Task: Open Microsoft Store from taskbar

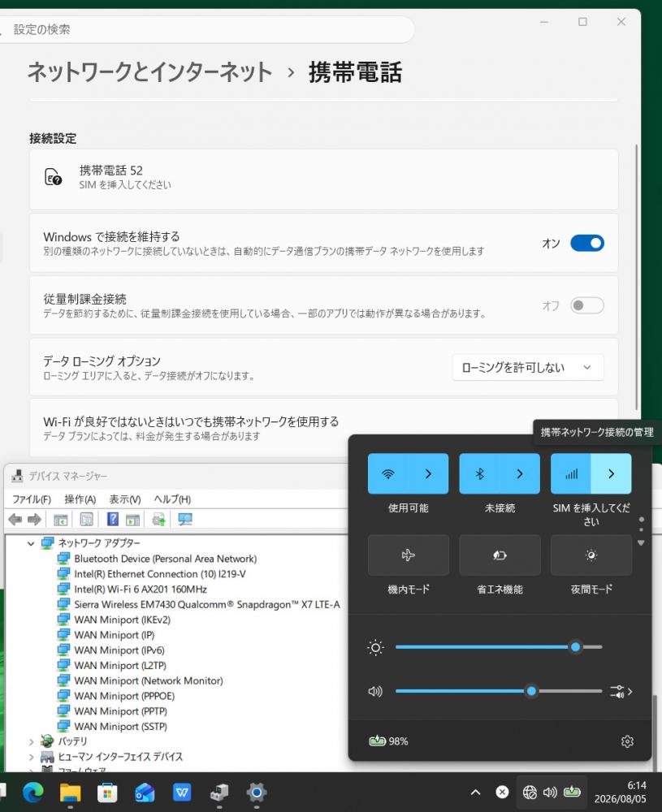Action: click(x=108, y=793)
